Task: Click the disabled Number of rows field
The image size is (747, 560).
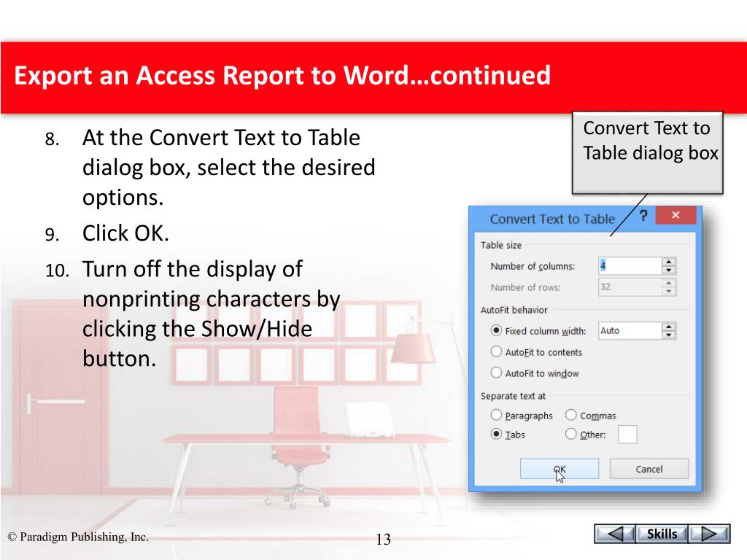Action: coord(630,287)
